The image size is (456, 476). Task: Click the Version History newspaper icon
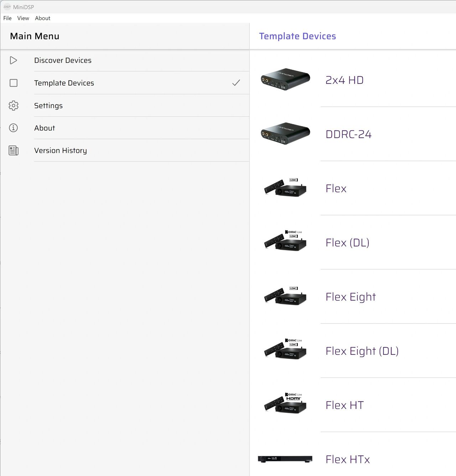tap(14, 150)
